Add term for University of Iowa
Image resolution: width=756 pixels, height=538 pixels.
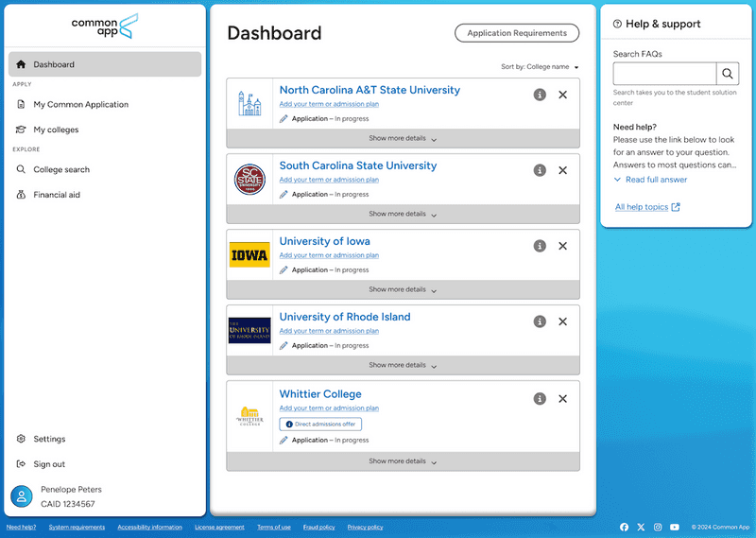(329, 255)
